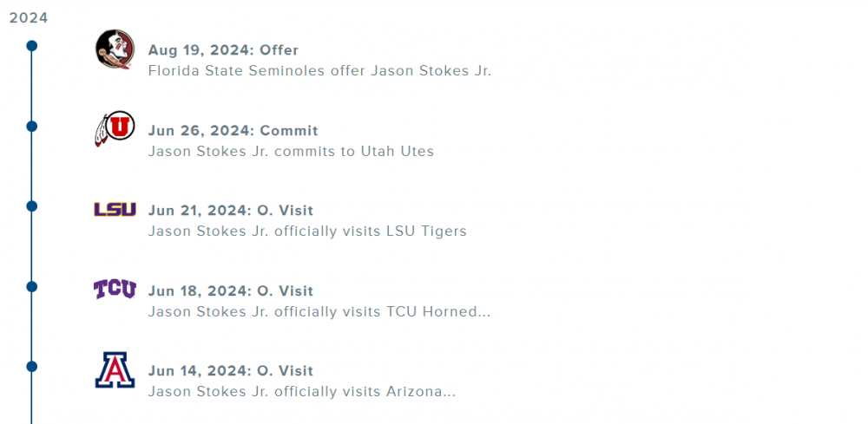Open the Jun 21, 2024: O. Visit heading
This screenshot has width=868, height=424.
click(x=230, y=211)
